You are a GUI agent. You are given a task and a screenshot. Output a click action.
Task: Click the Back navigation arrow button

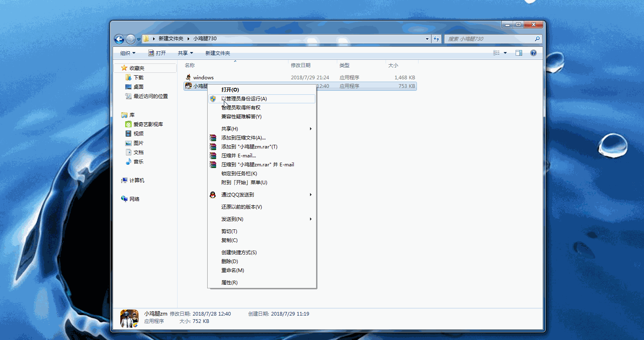pyautogui.click(x=119, y=39)
